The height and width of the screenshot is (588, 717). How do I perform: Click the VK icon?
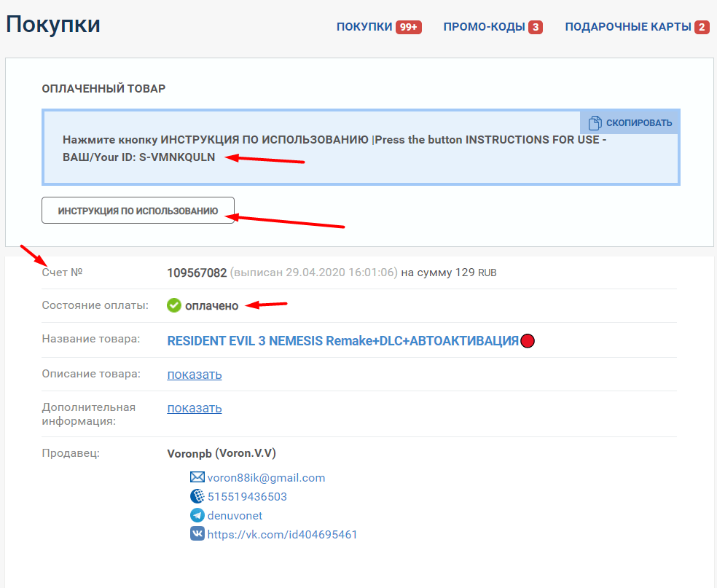(197, 534)
